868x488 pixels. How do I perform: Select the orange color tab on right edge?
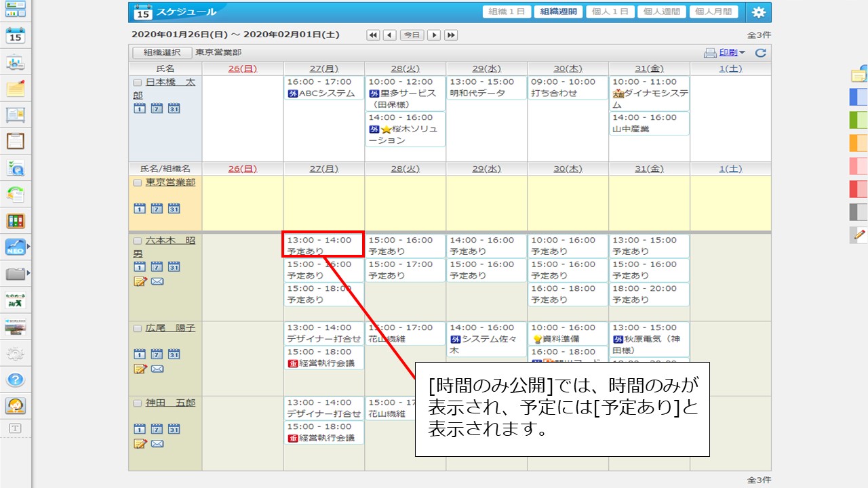pyautogui.click(x=858, y=143)
